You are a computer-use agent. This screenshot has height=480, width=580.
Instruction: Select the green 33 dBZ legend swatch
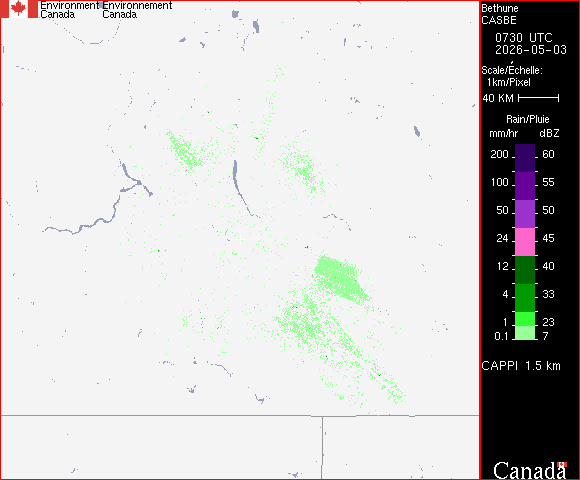click(x=525, y=298)
